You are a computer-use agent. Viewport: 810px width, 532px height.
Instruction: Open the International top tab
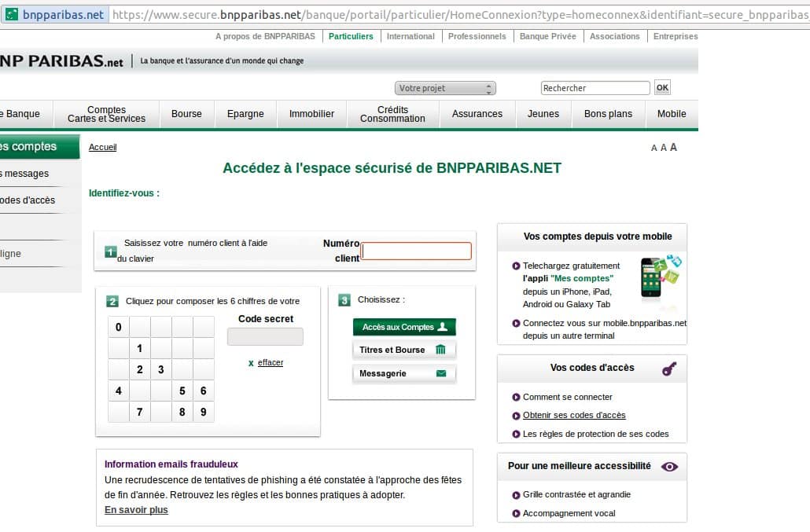click(411, 37)
